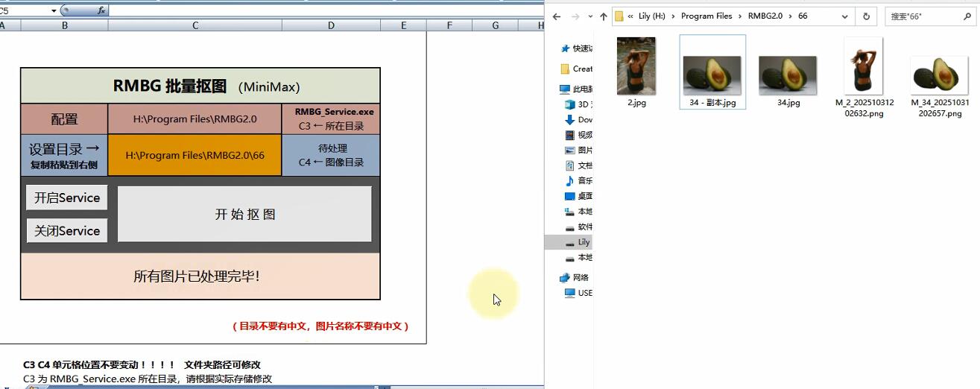Image resolution: width=980 pixels, height=389 pixels.
Task: Open the Name Box dropdown arrow
Action: [54, 10]
